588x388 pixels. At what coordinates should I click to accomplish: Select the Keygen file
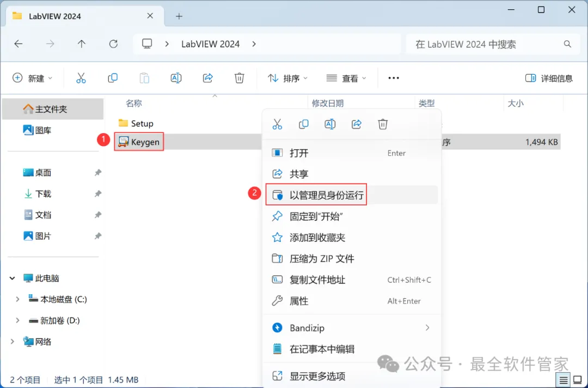(x=139, y=142)
